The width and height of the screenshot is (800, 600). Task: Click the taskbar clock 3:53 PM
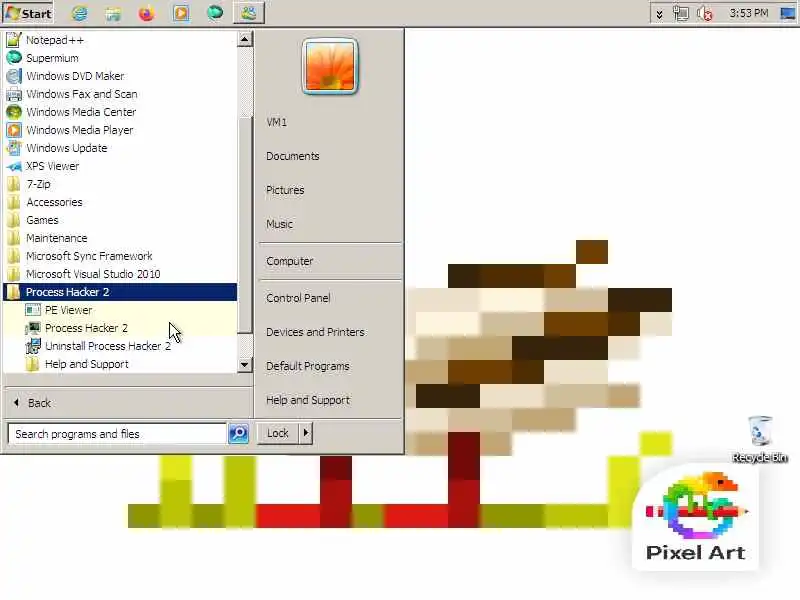tap(748, 13)
